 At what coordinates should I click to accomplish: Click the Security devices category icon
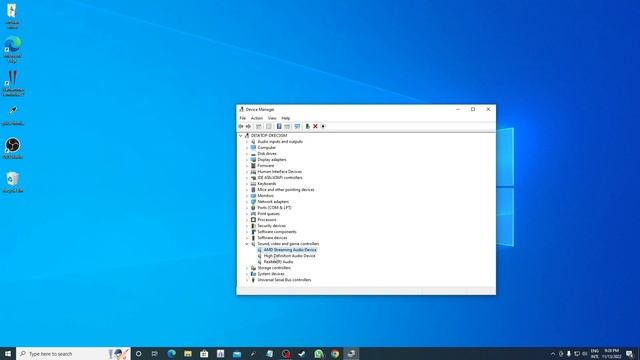click(x=253, y=226)
